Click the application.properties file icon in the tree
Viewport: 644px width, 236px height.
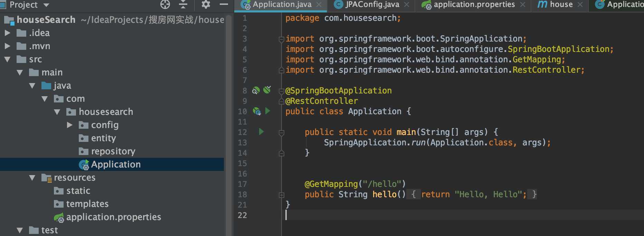[x=59, y=218]
